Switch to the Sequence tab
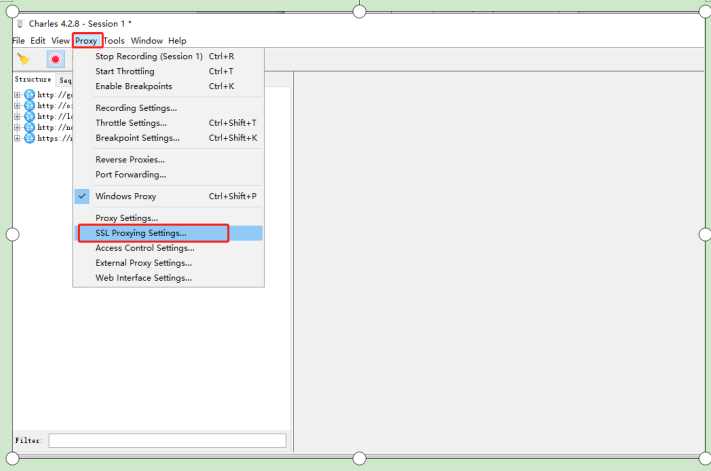Screen dimensions: 711x471 pos(65,80)
